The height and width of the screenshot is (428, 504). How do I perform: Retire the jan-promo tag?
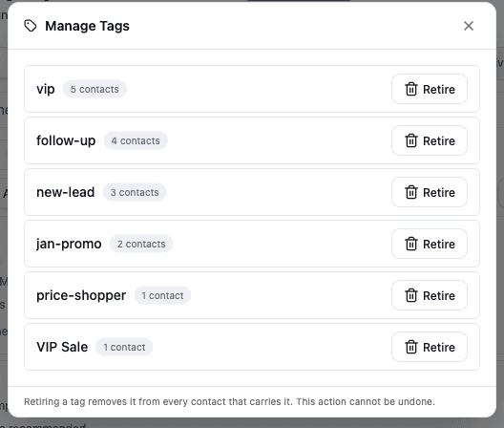point(430,244)
